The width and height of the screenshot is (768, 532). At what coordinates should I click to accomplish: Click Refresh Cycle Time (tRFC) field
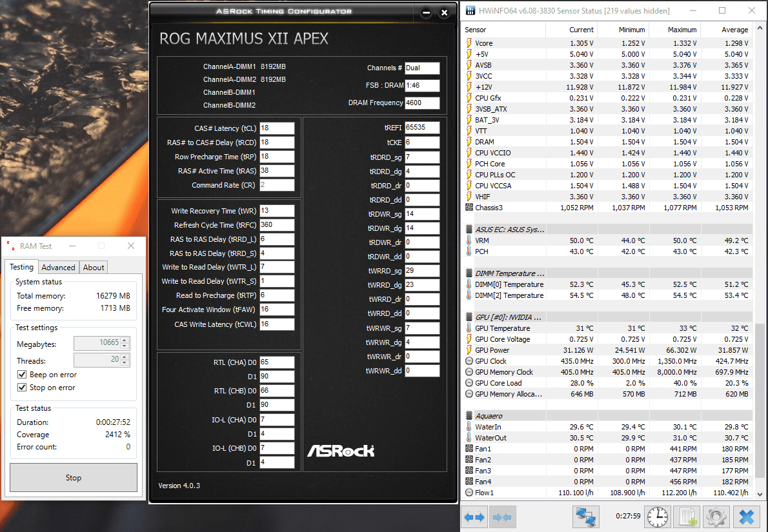coord(277,224)
